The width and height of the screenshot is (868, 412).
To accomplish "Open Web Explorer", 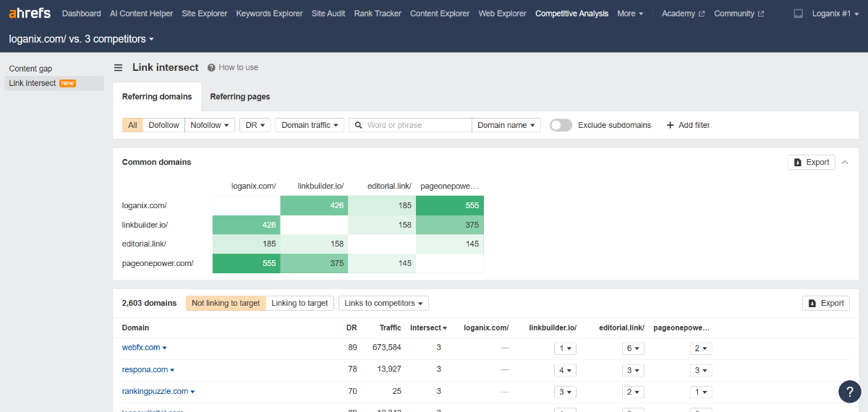I will (x=503, y=14).
